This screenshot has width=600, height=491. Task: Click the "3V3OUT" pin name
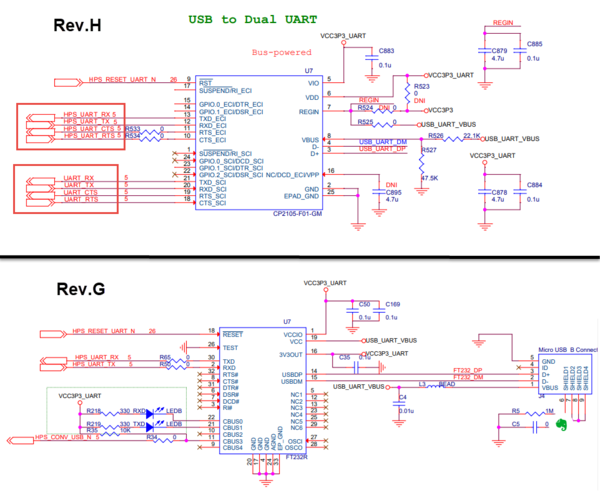click(290, 355)
